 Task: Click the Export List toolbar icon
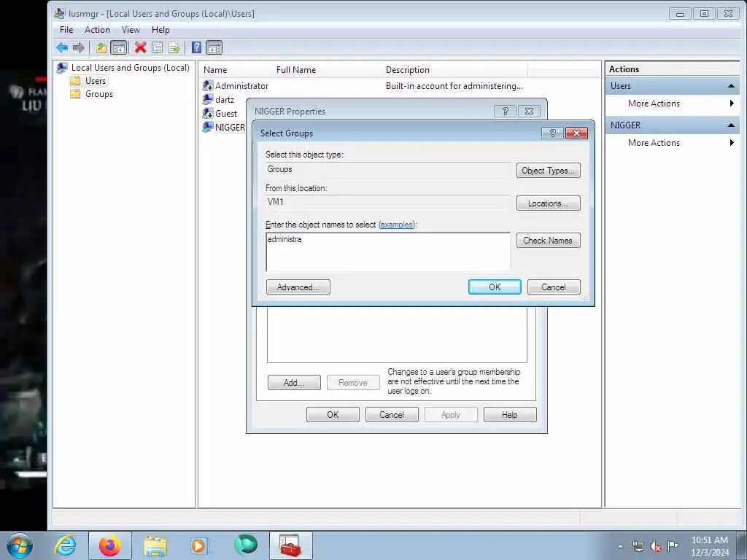pyautogui.click(x=174, y=47)
